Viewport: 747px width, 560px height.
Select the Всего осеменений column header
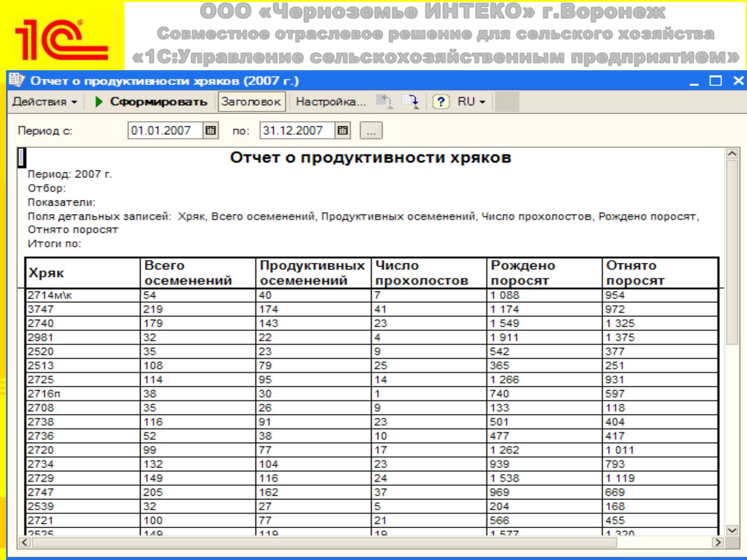198,273
